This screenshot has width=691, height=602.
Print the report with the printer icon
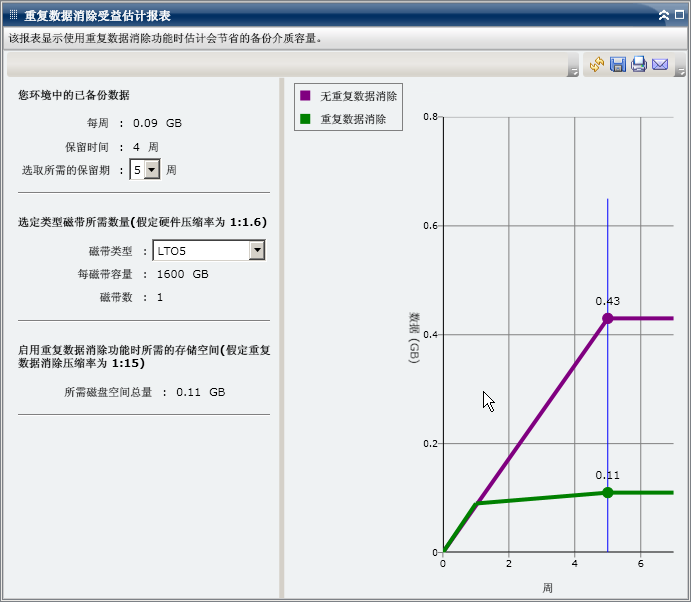click(x=639, y=64)
